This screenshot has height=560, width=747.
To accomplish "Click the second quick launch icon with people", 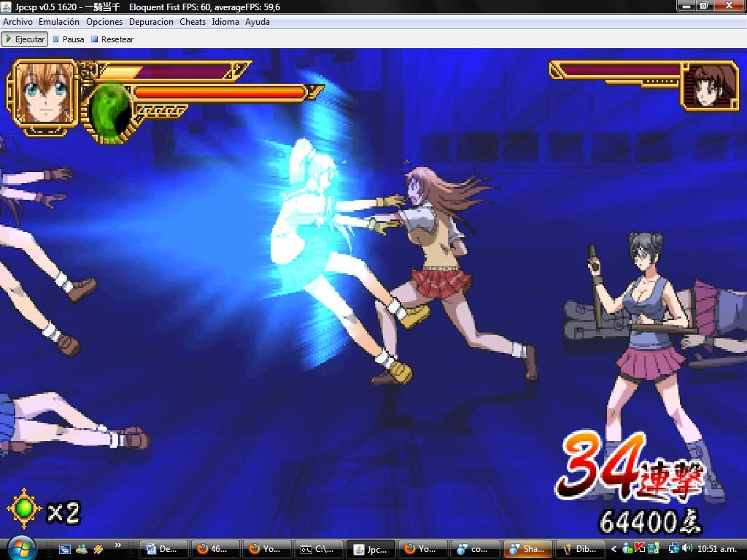I will tap(82, 549).
